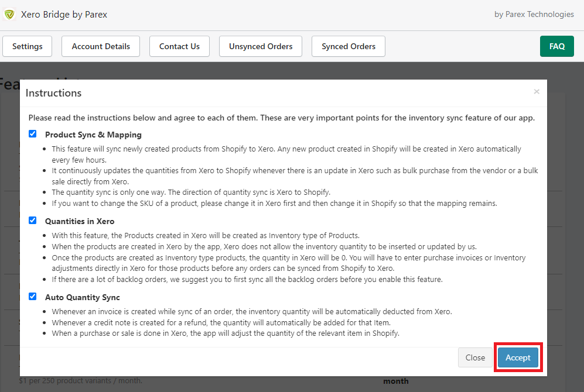Viewport: 584px width, 392px height.
Task: Untick the Auto Quantity Sync checkbox
Action: point(33,297)
